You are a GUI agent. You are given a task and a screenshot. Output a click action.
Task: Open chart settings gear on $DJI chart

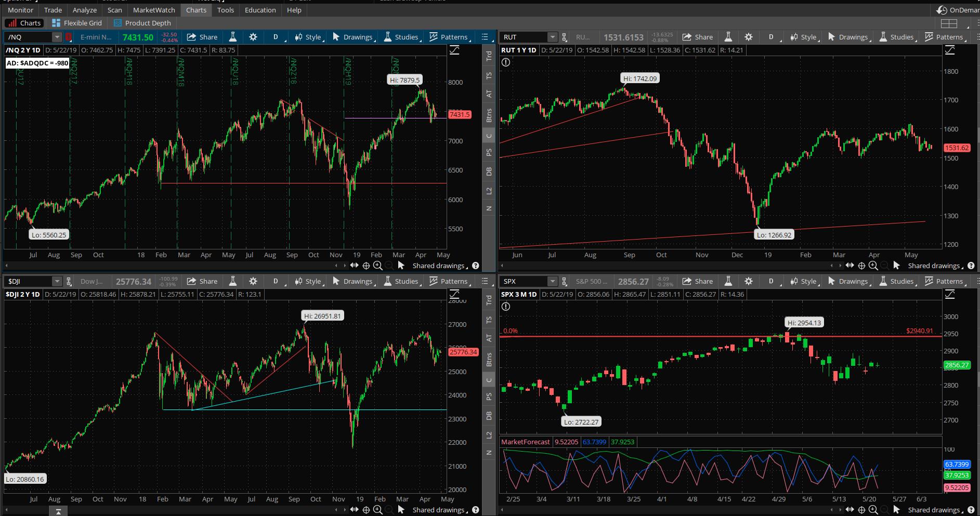click(x=253, y=281)
